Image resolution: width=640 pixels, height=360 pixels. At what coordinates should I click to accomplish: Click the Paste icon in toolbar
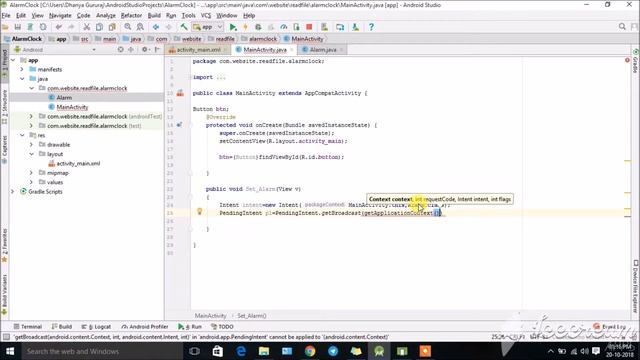coord(112,27)
